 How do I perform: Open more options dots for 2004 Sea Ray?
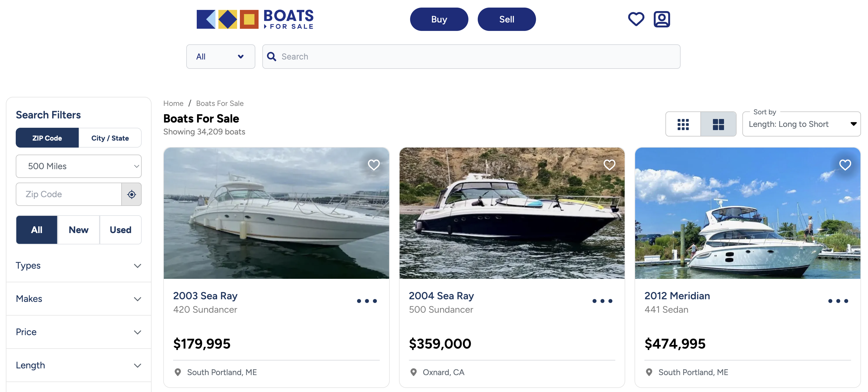602,301
